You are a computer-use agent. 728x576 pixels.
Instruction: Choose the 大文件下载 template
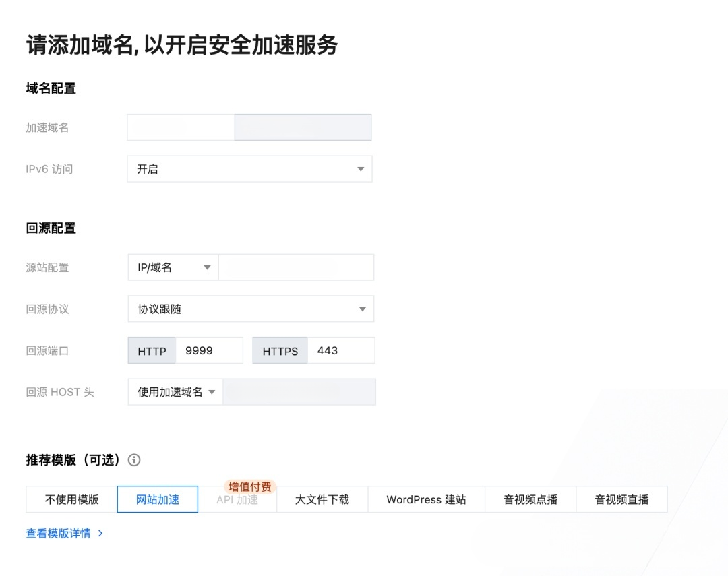coord(322,499)
